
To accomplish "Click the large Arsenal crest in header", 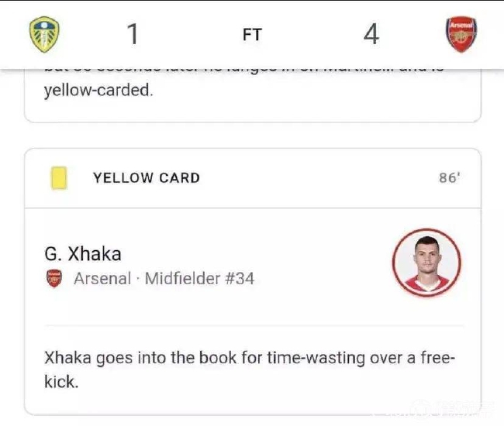I will [461, 34].
